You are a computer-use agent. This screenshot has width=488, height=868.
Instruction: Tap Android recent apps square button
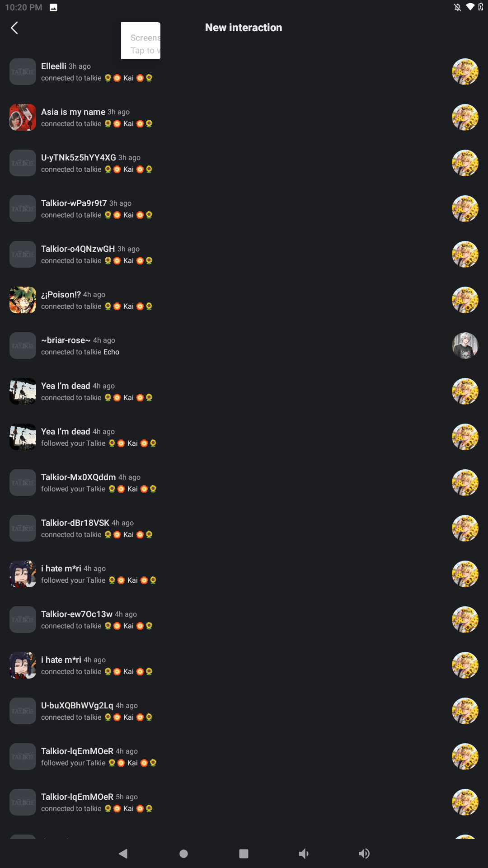pyautogui.click(x=244, y=854)
